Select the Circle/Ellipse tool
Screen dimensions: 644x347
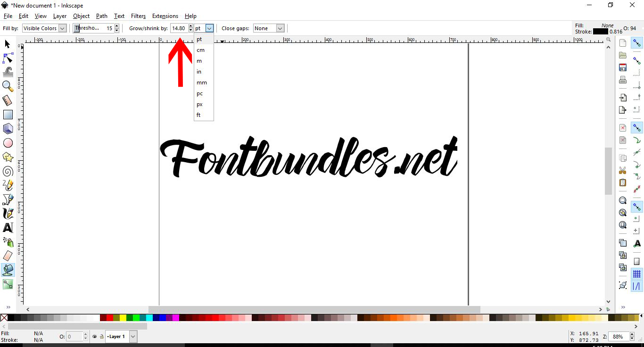[8, 143]
